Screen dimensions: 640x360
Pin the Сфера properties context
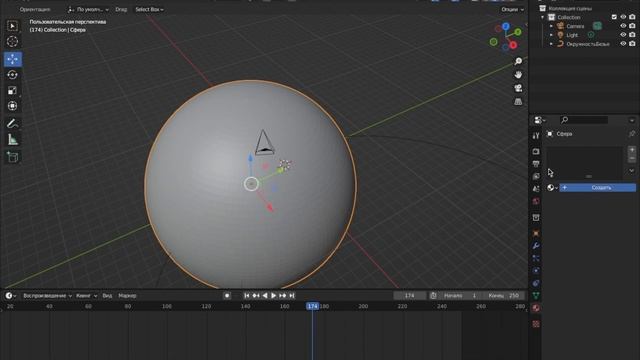click(x=632, y=134)
